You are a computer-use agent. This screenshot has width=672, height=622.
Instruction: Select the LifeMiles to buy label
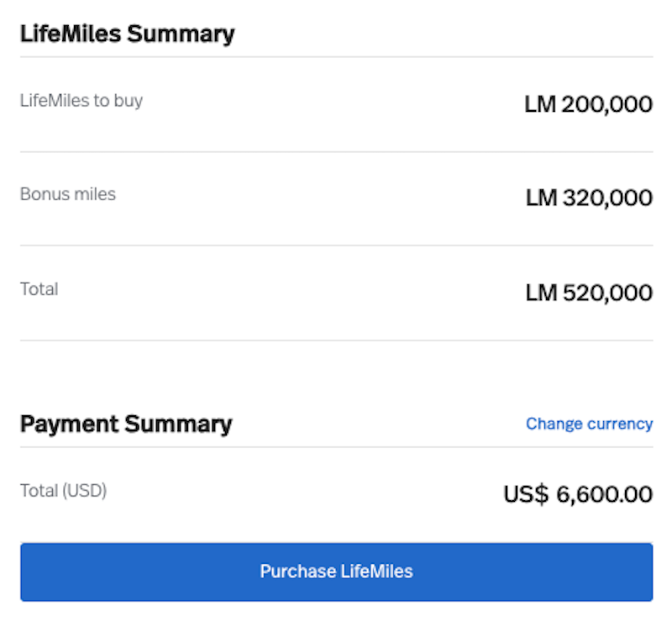[81, 100]
